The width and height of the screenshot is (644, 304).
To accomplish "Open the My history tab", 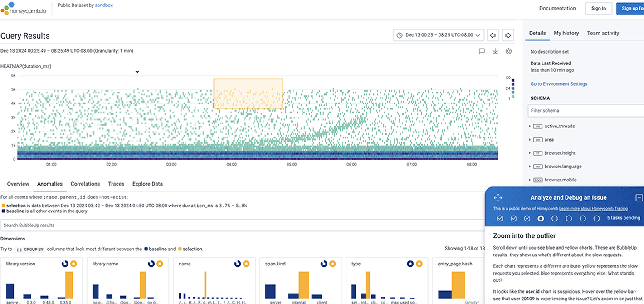I will (x=566, y=33).
